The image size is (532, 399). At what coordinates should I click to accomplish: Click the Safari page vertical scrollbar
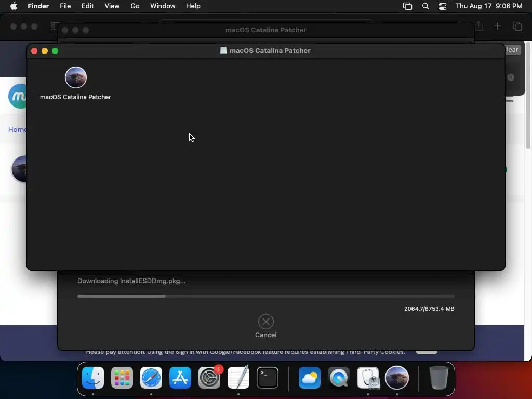point(528,95)
